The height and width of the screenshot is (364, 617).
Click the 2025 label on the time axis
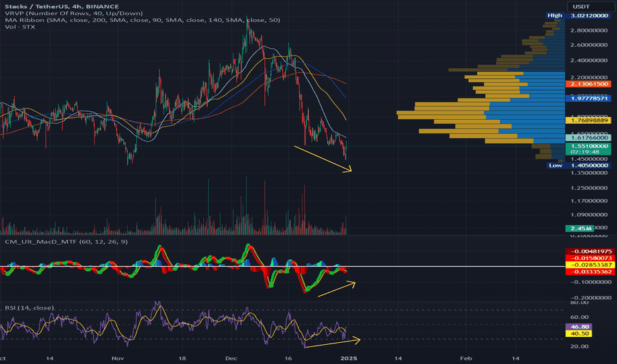click(x=349, y=358)
